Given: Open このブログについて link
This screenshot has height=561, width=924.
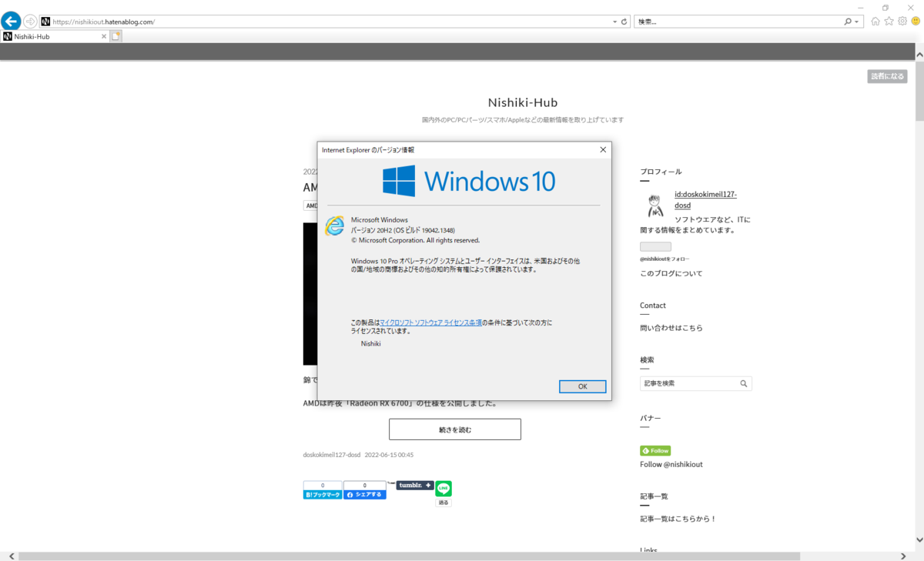Looking at the screenshot, I should click(671, 273).
